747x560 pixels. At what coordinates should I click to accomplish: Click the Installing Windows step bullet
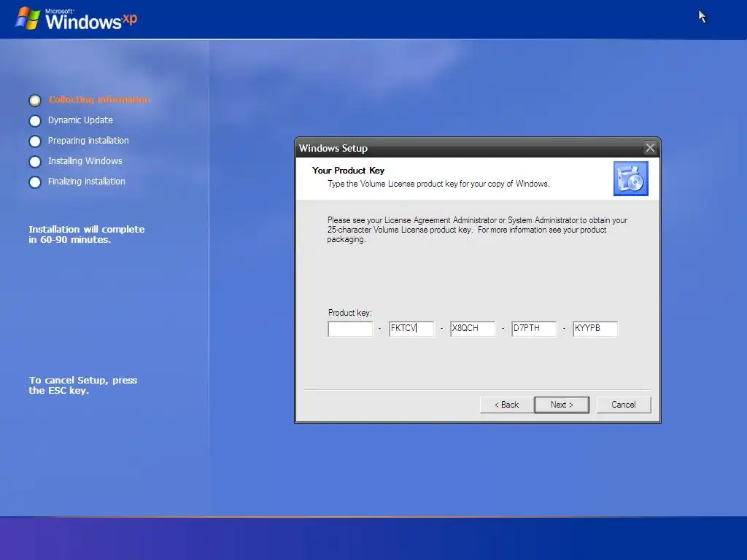[x=35, y=162]
